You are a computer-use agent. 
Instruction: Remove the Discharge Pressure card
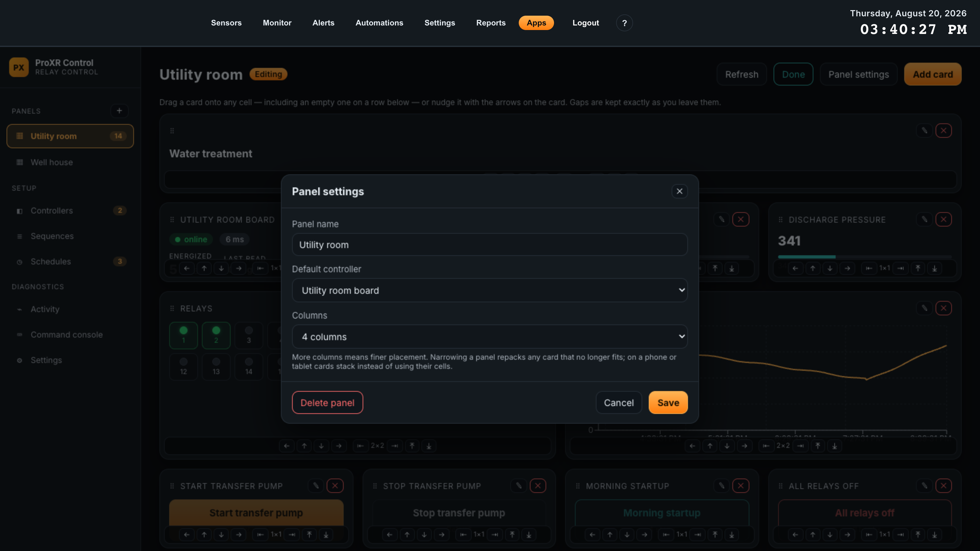(943, 219)
